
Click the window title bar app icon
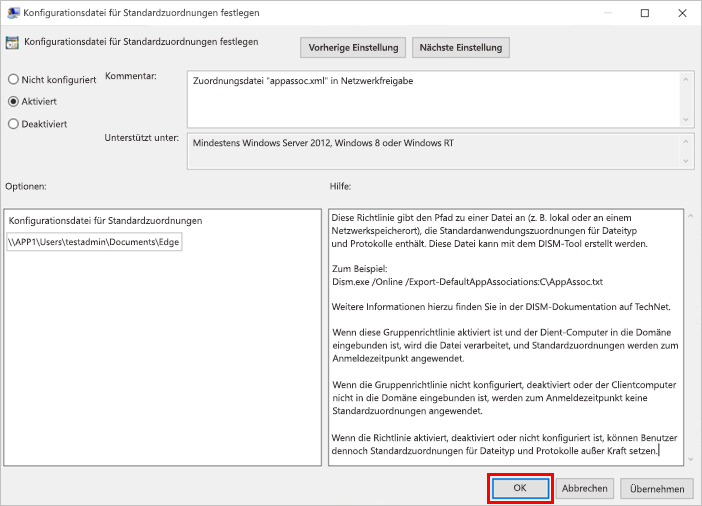point(13,13)
